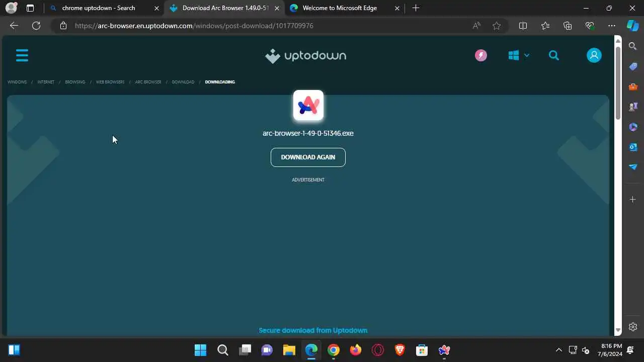Open sidebar Microsoft 365 icon

tap(633, 127)
